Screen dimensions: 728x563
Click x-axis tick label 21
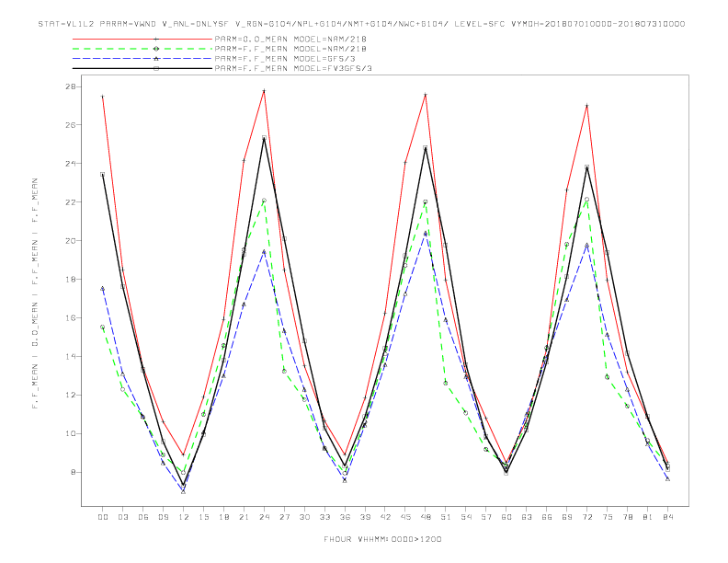tap(244, 517)
